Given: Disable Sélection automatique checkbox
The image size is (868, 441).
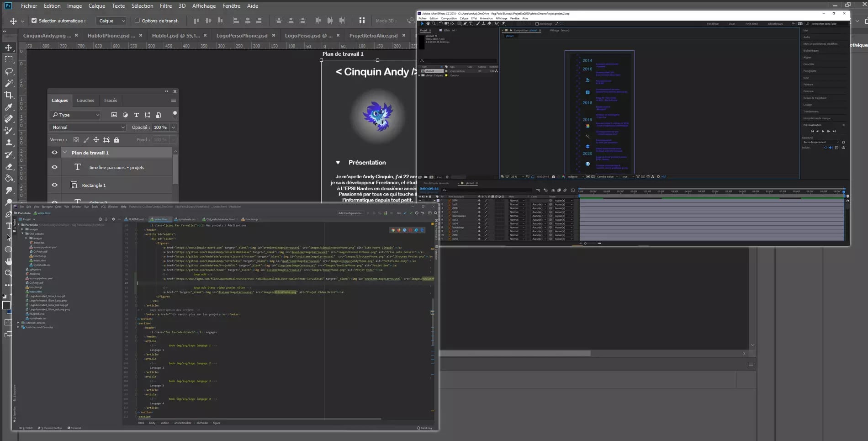Looking at the screenshot, I should click(34, 21).
